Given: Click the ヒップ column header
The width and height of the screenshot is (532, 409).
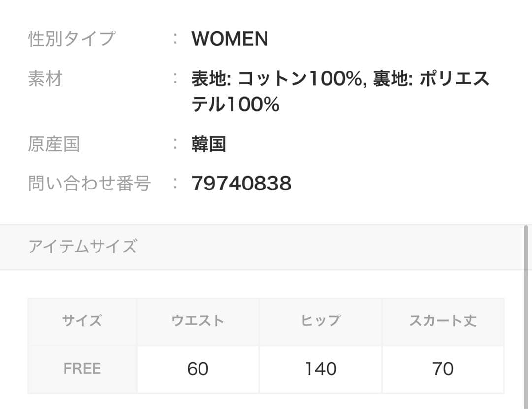Looking at the screenshot, I should (x=320, y=321).
